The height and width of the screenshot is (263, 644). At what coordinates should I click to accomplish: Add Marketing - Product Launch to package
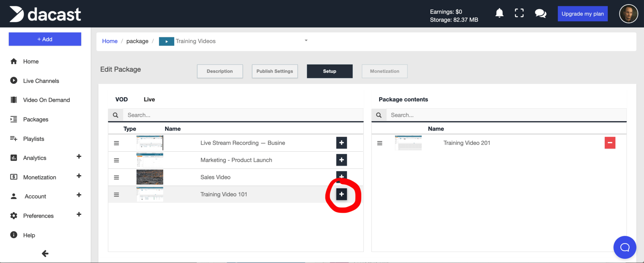coord(341,160)
